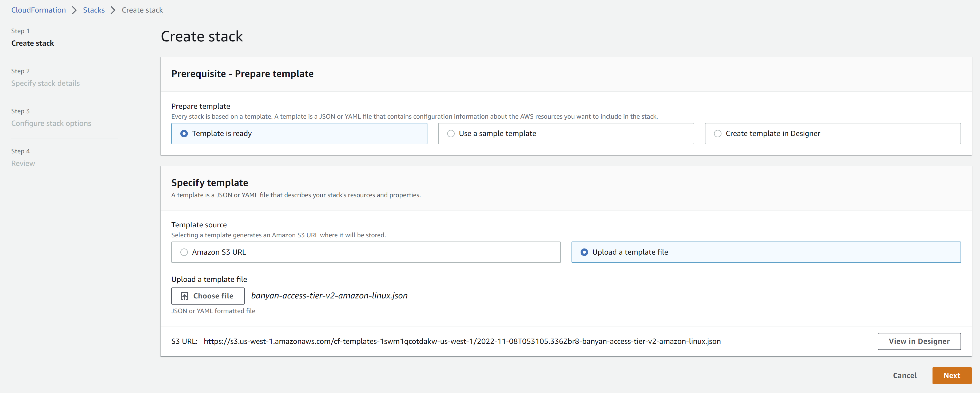Jump to Configure stack options step
Image resolution: width=980 pixels, height=393 pixels.
coord(51,123)
